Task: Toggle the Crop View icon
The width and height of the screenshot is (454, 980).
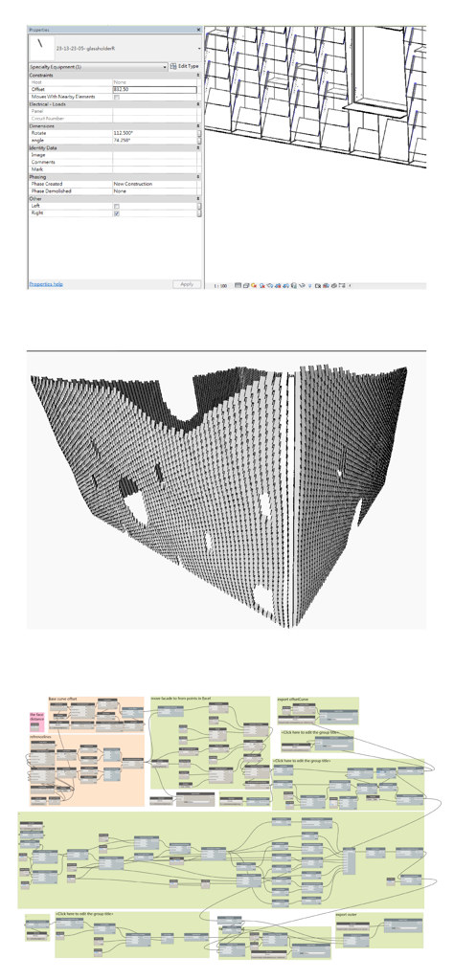Action: [277, 285]
